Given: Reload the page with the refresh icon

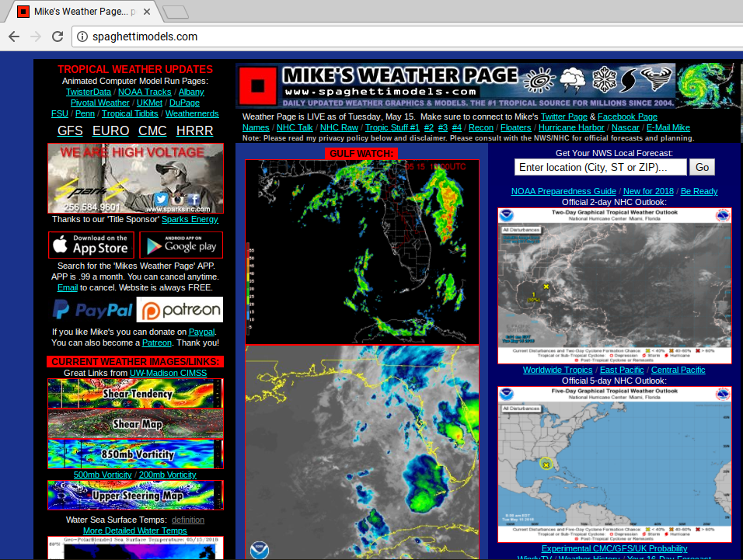Looking at the screenshot, I should [58, 37].
